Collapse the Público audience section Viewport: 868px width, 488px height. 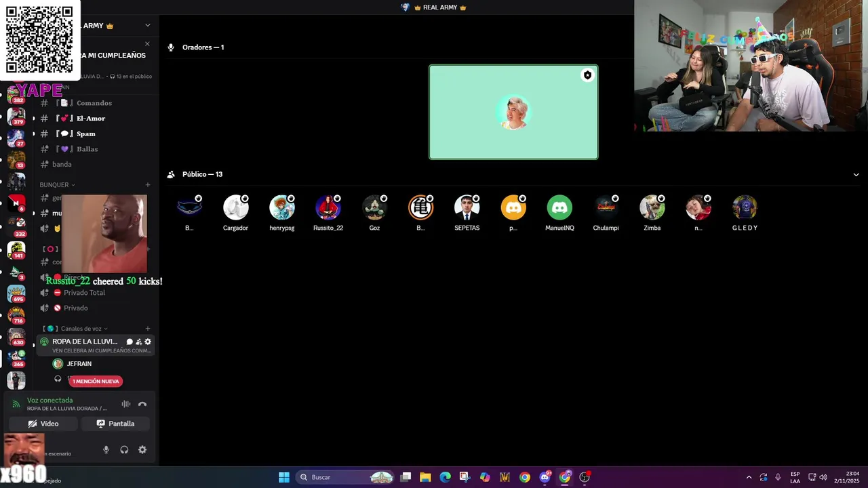(x=856, y=174)
